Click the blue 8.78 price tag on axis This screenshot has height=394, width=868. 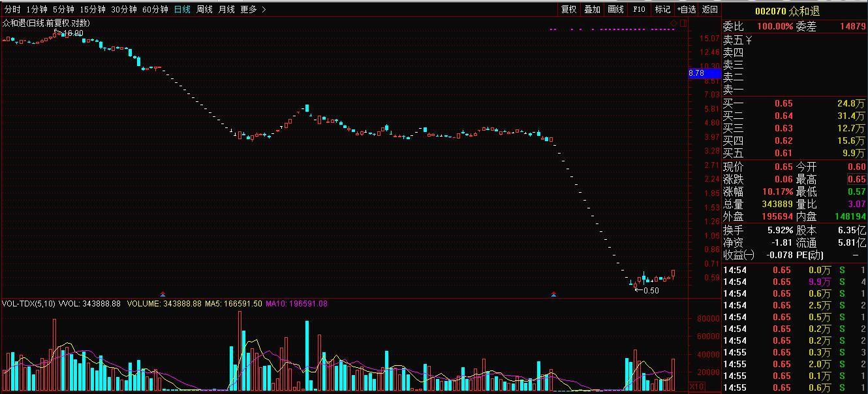[x=696, y=73]
